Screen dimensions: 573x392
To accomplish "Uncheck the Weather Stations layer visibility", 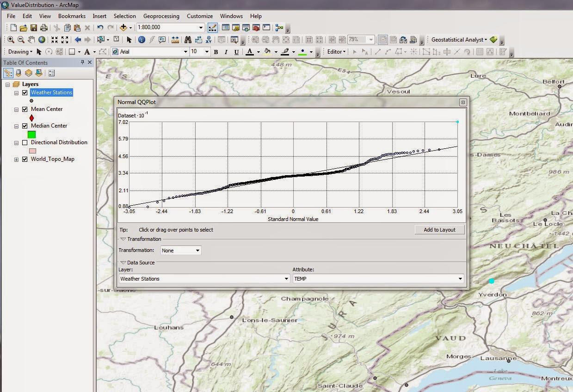I will point(25,92).
